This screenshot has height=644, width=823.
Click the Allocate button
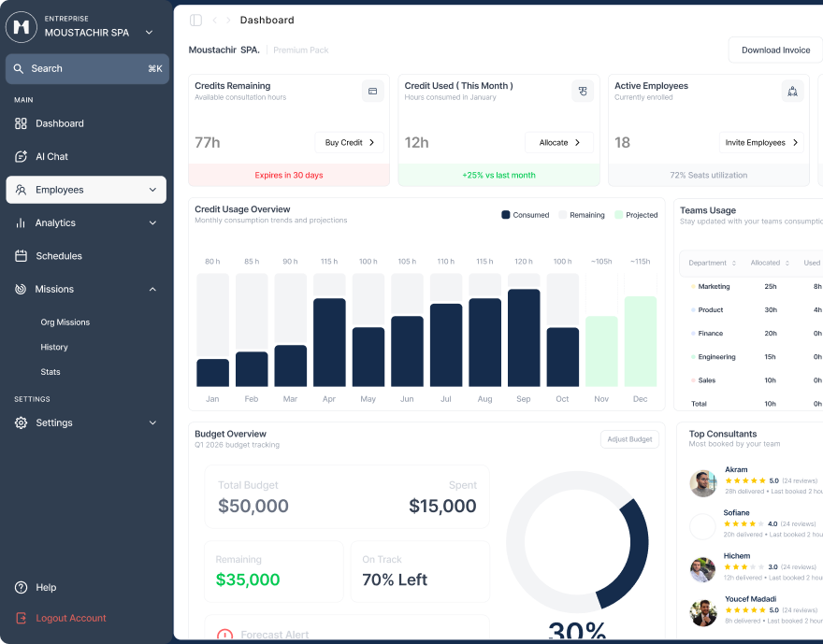pyautogui.click(x=559, y=143)
